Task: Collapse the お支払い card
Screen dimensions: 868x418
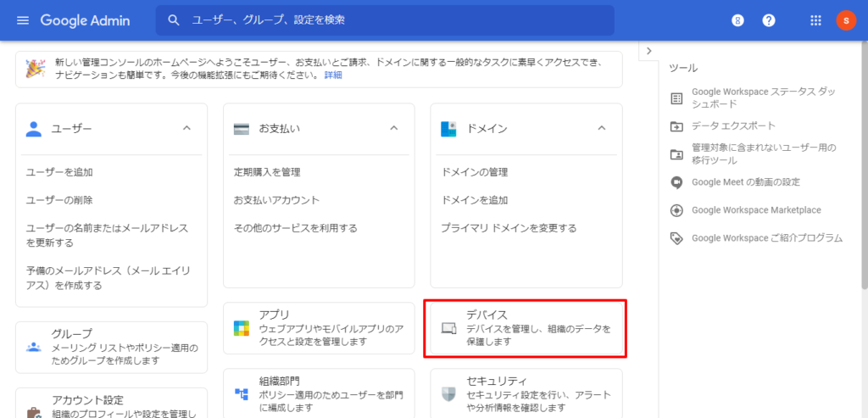Action: point(393,128)
